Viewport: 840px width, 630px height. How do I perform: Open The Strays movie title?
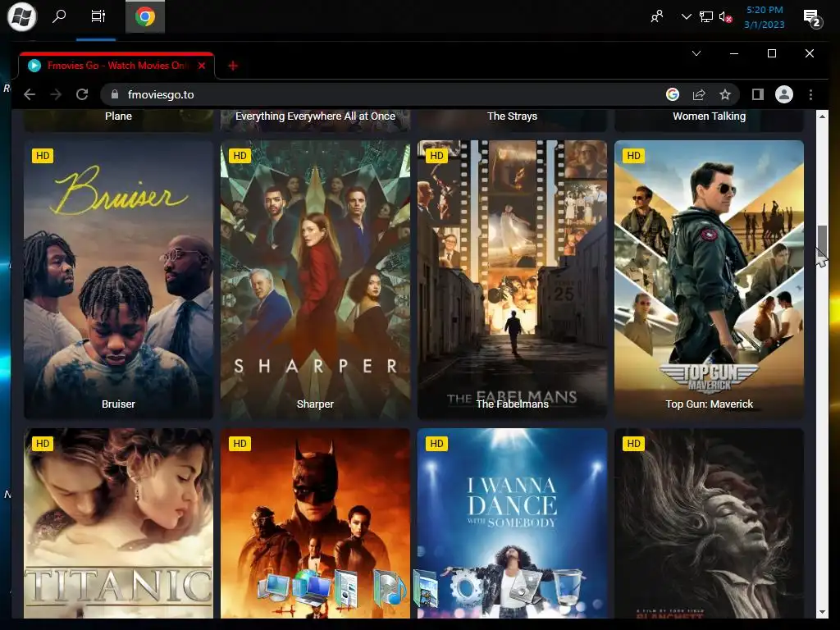pos(512,116)
